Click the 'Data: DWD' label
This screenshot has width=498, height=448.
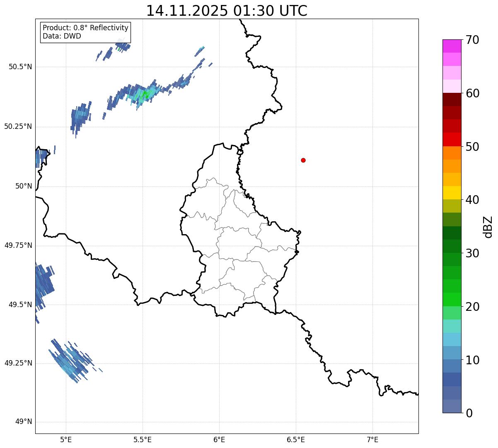point(62,36)
